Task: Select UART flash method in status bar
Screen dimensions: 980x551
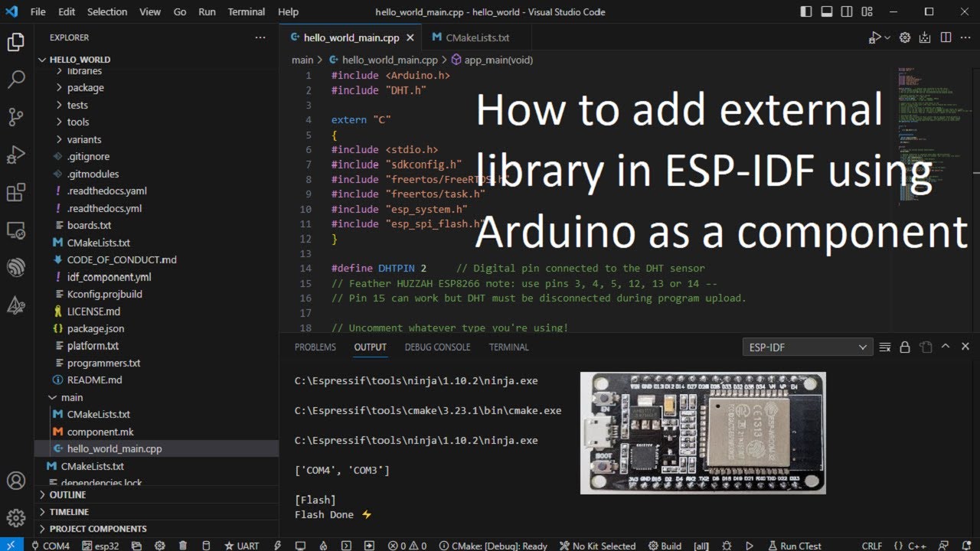Action: point(242,546)
